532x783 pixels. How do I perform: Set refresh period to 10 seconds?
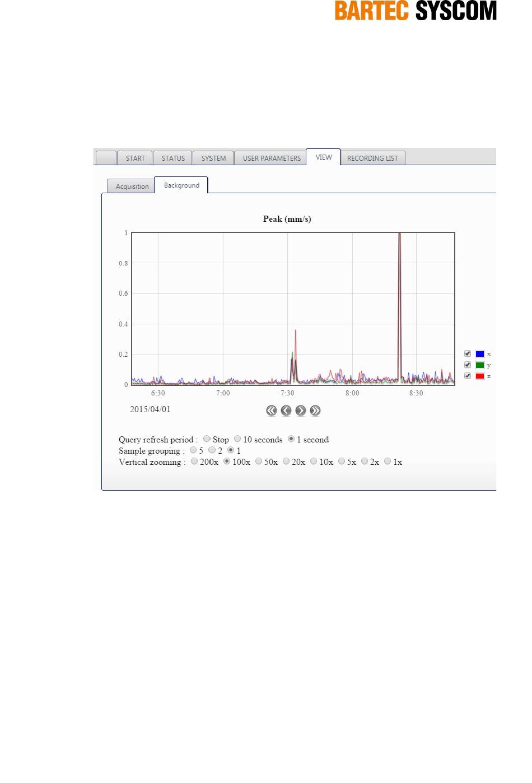[237, 439]
